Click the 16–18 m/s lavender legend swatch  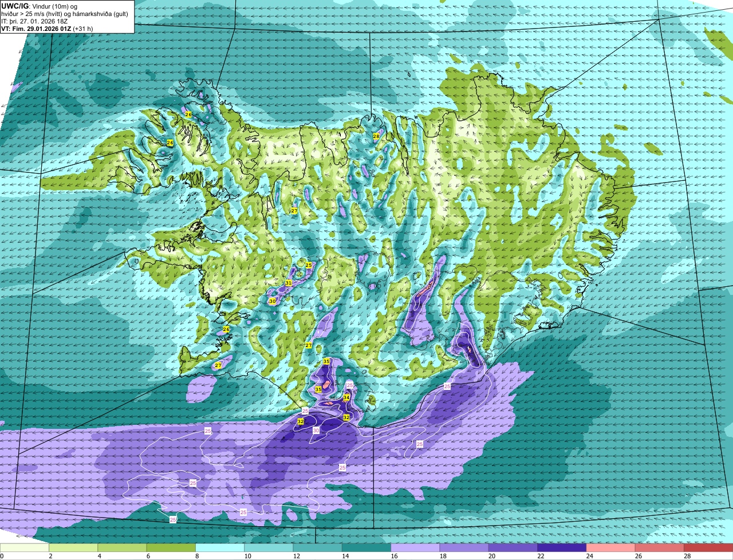[415, 547]
